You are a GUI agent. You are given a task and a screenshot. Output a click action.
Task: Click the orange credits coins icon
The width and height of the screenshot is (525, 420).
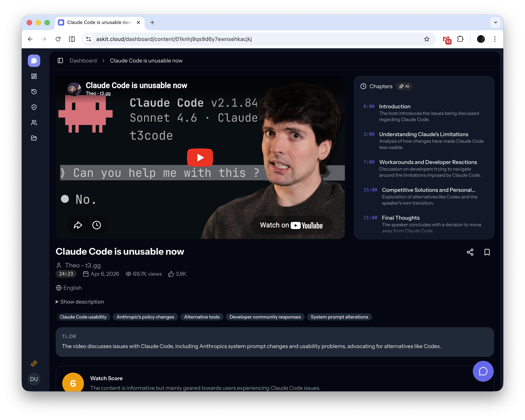34,364
